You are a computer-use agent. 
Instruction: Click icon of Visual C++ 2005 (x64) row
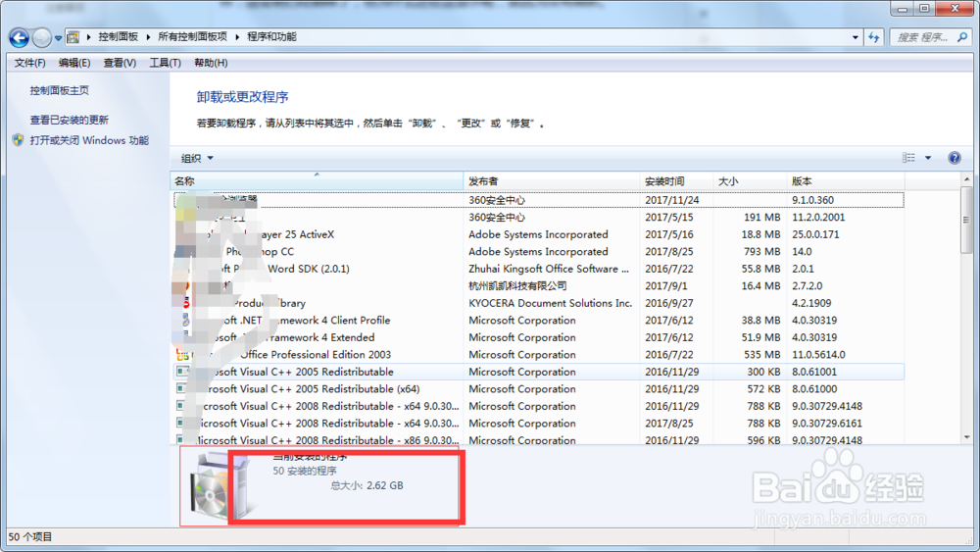click(x=181, y=388)
